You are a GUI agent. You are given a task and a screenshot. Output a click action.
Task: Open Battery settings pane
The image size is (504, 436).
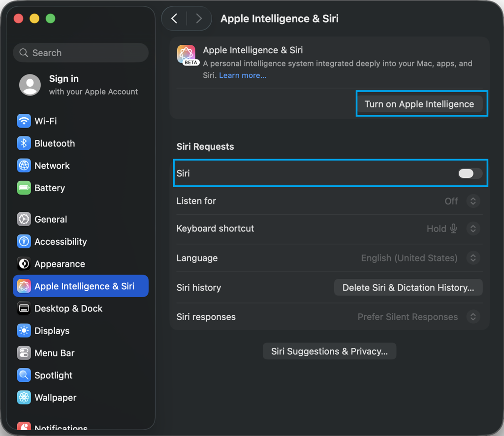click(81, 188)
